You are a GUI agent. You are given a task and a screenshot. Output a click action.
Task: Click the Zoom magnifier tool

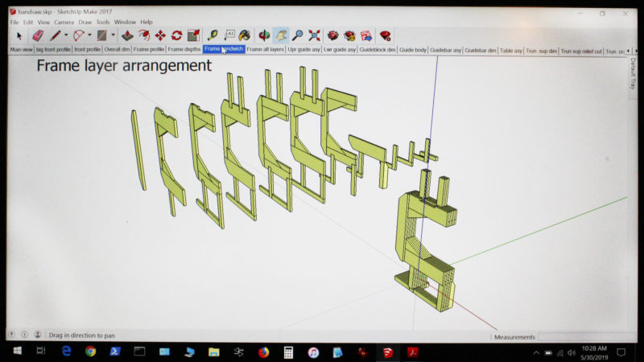(x=297, y=36)
